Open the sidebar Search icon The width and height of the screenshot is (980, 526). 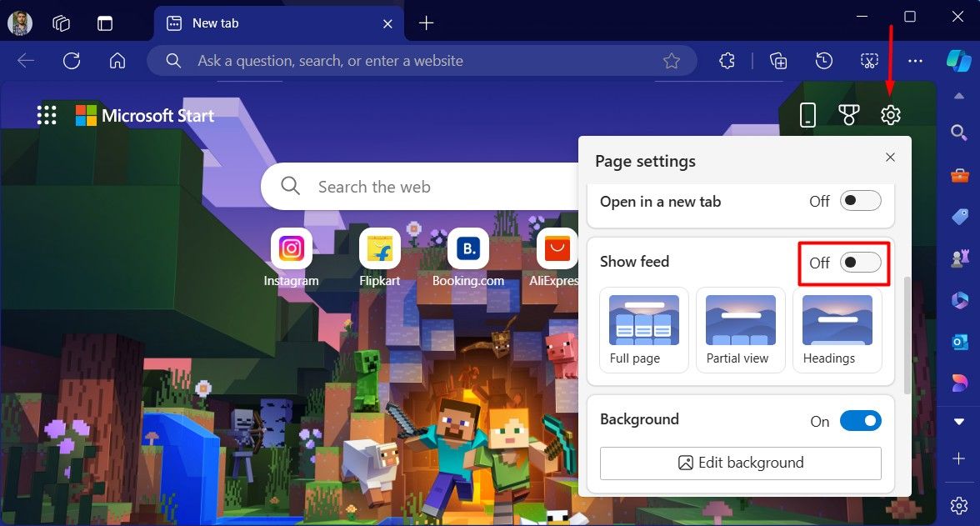coord(958,133)
